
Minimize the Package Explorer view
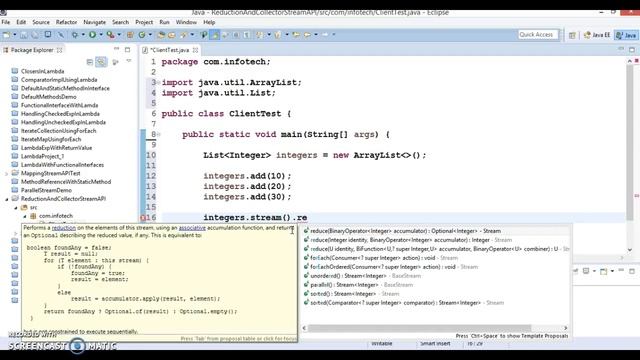click(116, 49)
